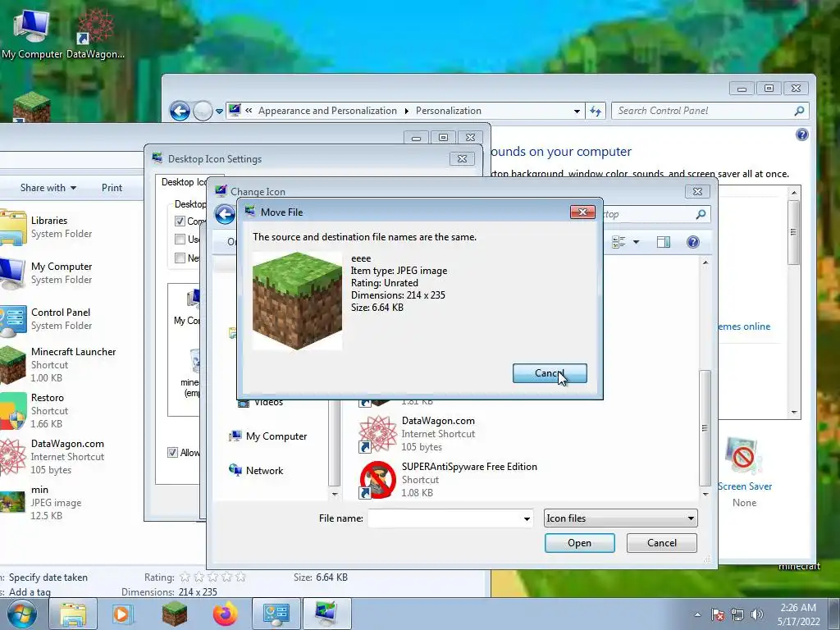The width and height of the screenshot is (840, 630).
Task: Click search magnifier in Control Panel
Action: point(799,111)
